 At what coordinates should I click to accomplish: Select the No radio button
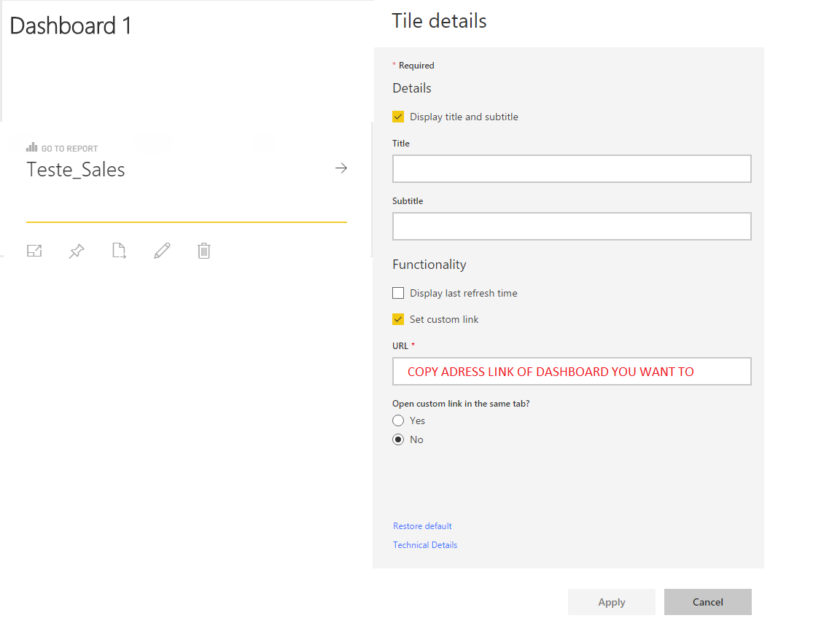pyautogui.click(x=398, y=439)
